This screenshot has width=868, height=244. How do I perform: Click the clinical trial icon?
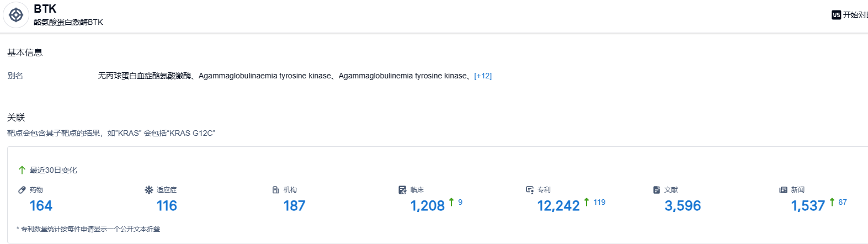click(x=402, y=190)
